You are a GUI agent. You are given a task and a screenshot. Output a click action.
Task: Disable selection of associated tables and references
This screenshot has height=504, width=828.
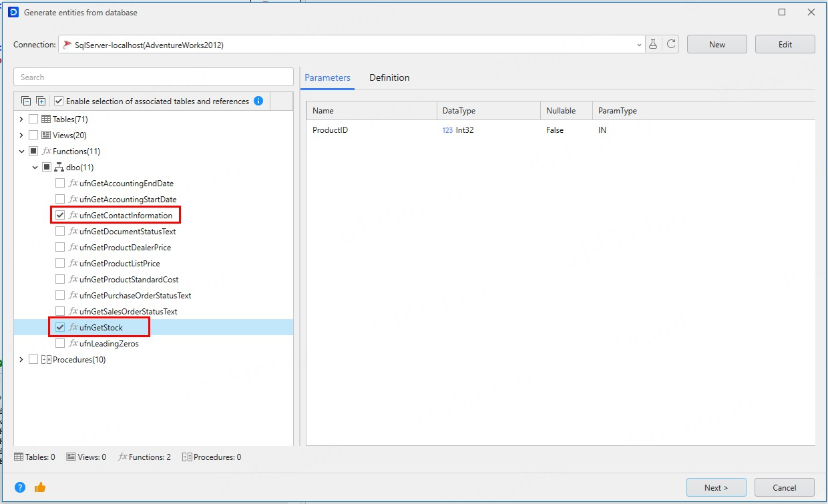(x=59, y=101)
